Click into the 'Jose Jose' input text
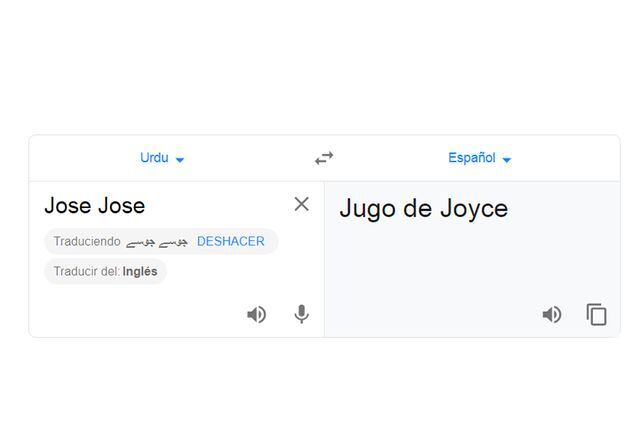 (95, 206)
